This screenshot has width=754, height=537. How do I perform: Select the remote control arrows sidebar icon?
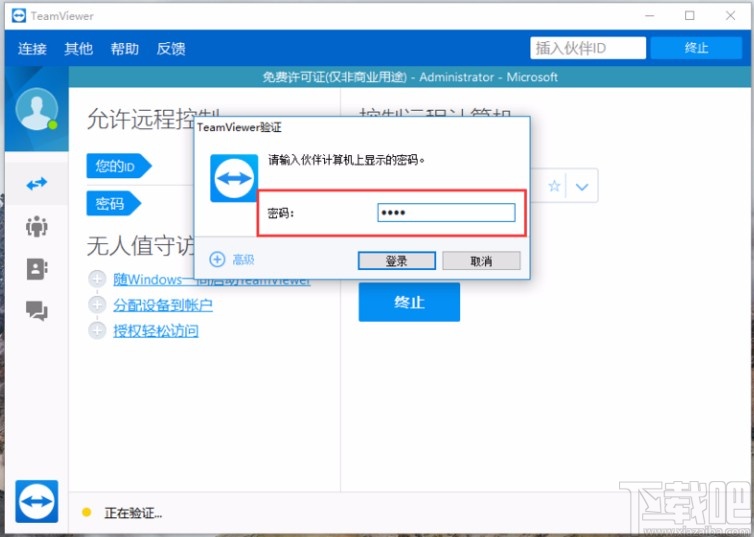[x=37, y=184]
